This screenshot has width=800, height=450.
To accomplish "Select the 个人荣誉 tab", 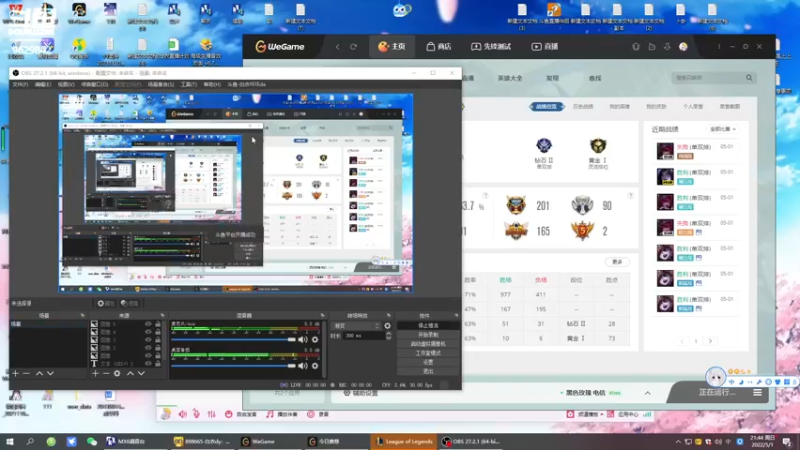I will (x=693, y=107).
